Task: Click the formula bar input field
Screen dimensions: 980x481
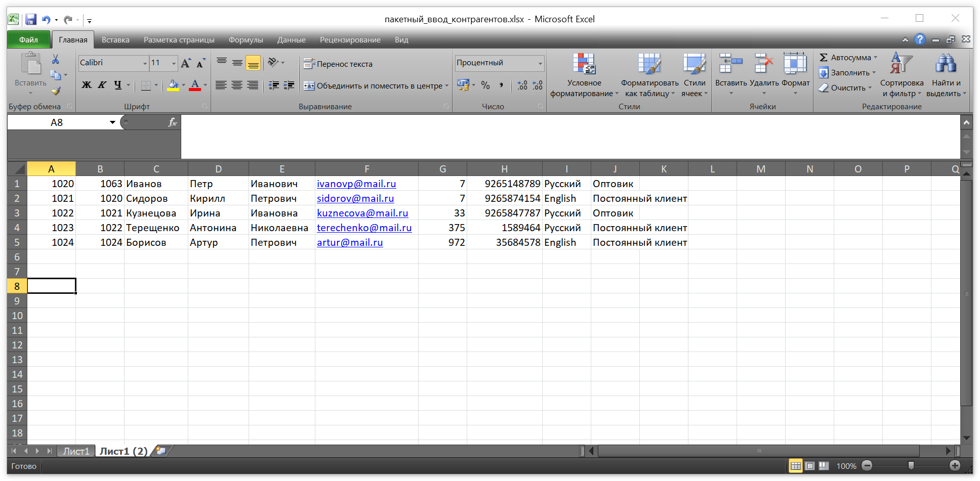Action: click(x=570, y=137)
